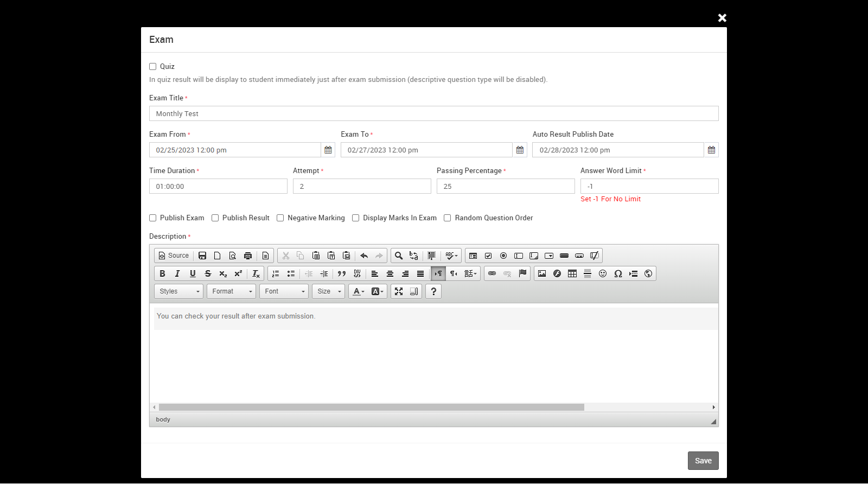Apply Underline formatting in editor toolbar
868x484 pixels.
coord(193,273)
